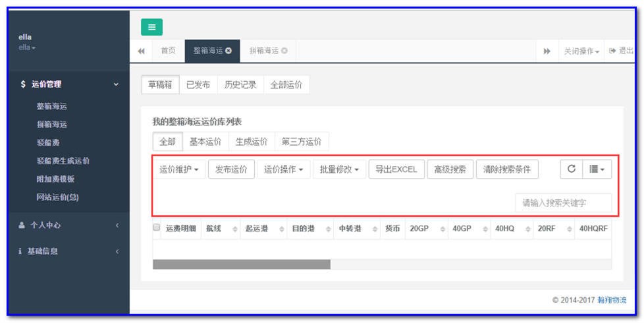Open the 批量修改 dropdown menu
The image size is (644, 323).
339,169
